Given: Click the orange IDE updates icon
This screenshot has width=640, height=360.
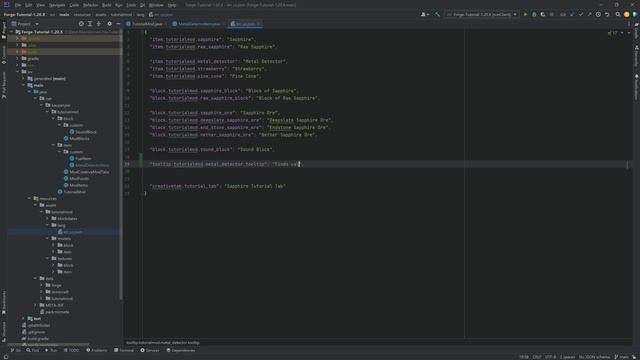Looking at the screenshot, I should click(x=627, y=14).
